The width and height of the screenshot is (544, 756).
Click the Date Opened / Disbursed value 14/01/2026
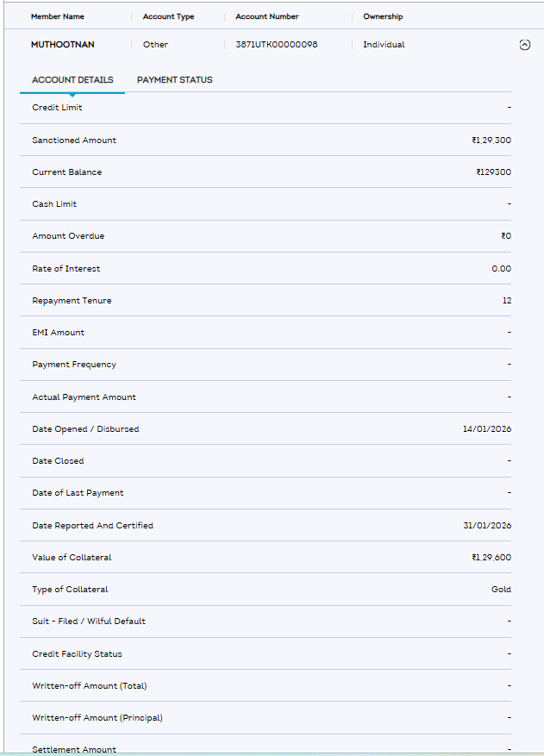click(486, 429)
